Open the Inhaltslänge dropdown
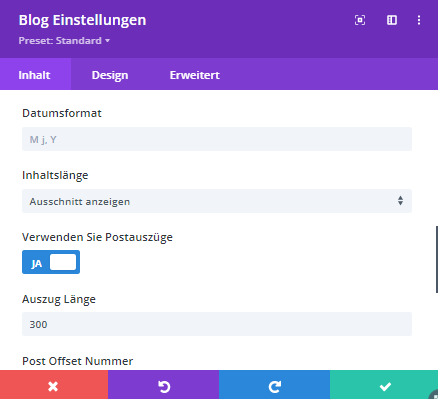The image size is (438, 399). (x=217, y=201)
